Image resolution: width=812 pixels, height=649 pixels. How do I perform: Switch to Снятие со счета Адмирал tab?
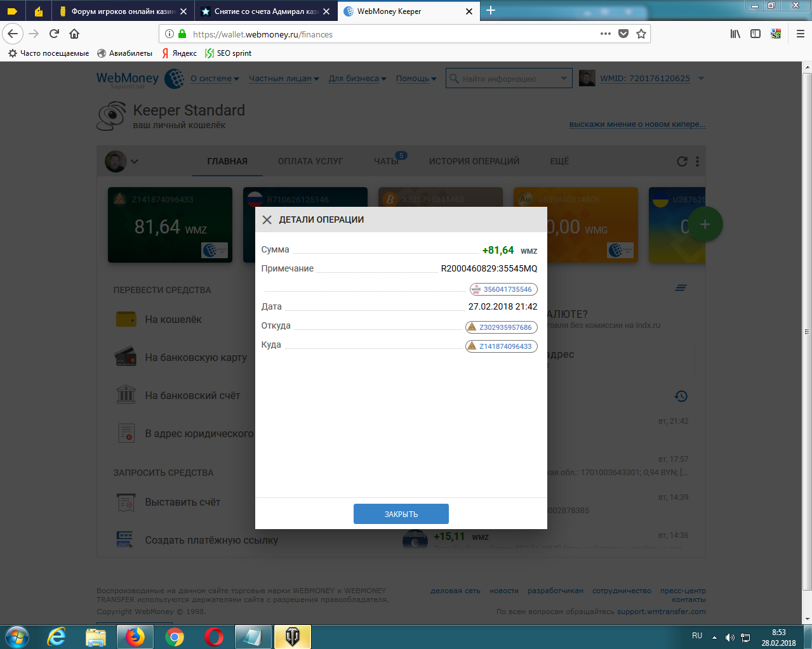(x=265, y=11)
